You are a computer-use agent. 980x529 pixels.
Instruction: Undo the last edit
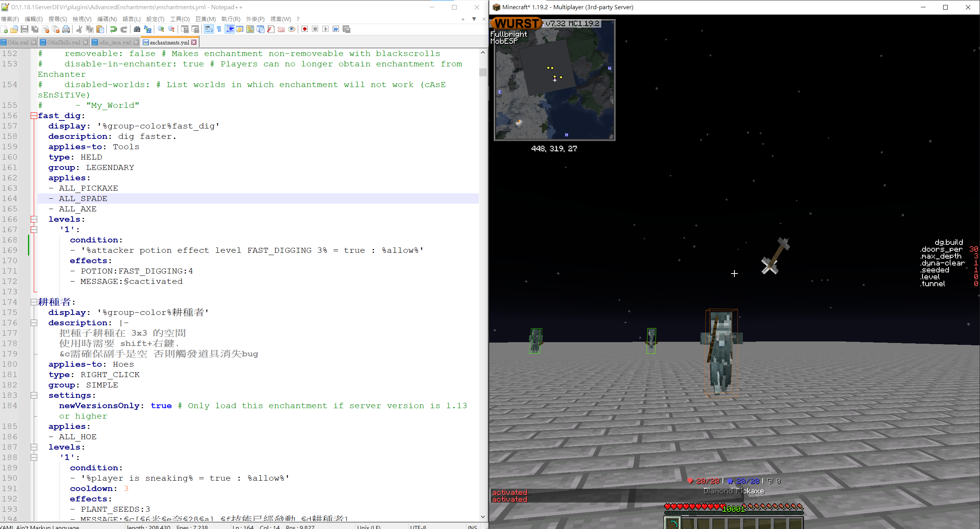click(114, 29)
